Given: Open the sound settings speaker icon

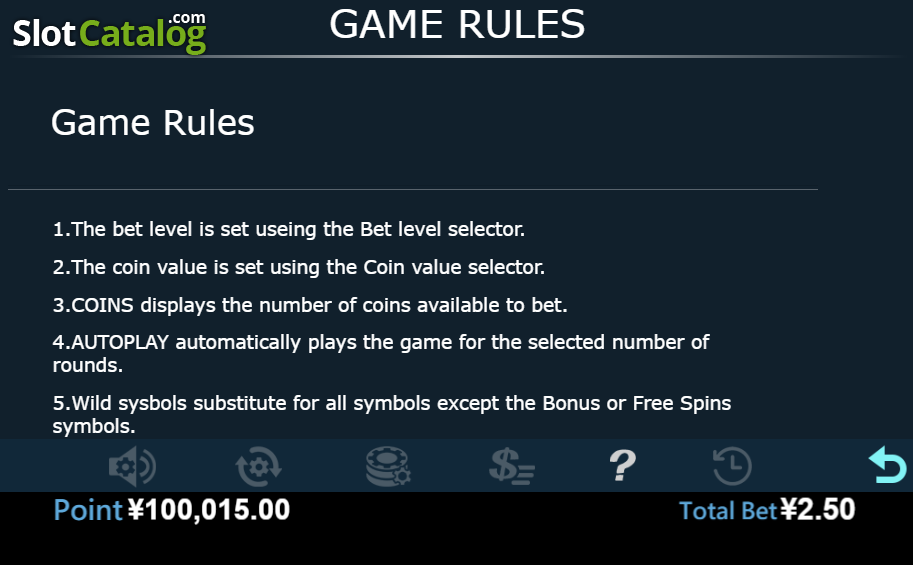Looking at the screenshot, I should click(x=132, y=466).
